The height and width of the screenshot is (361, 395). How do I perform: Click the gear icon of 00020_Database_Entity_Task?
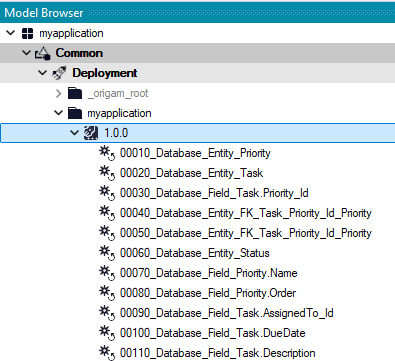coord(107,173)
